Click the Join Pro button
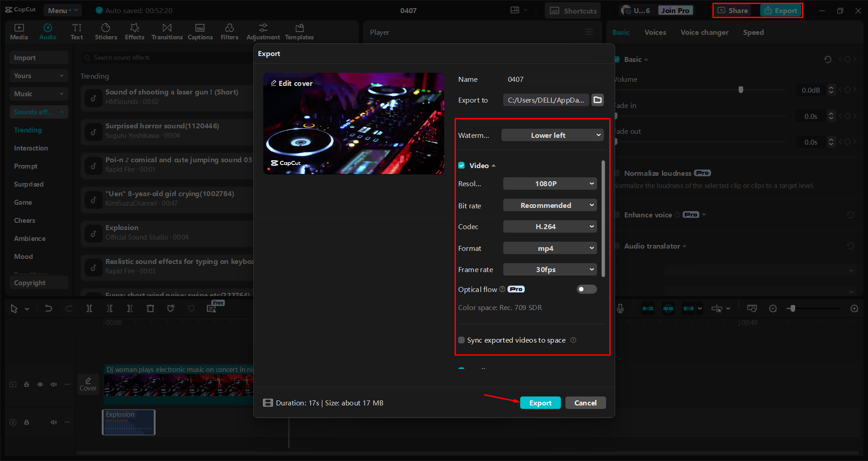The width and height of the screenshot is (868, 461). 675,9
